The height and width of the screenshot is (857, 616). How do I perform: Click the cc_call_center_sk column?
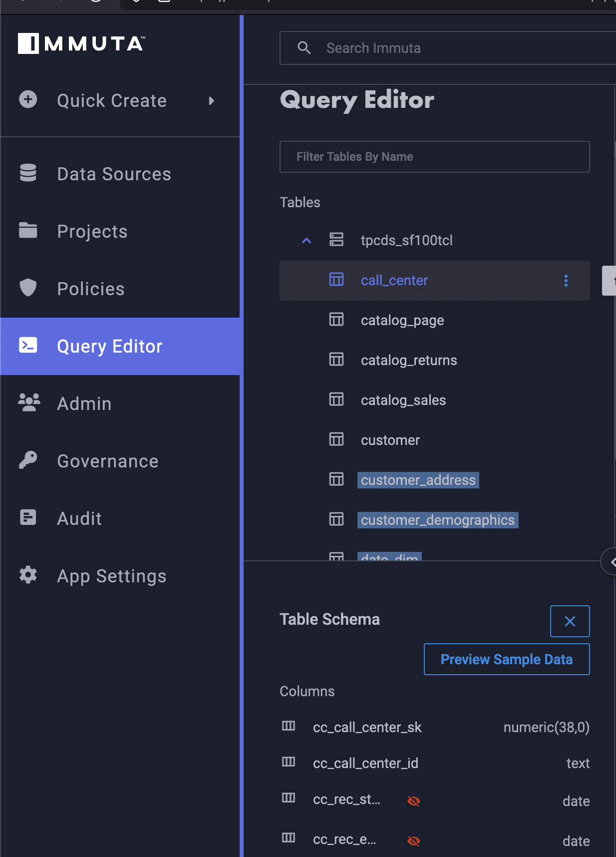[x=367, y=727]
